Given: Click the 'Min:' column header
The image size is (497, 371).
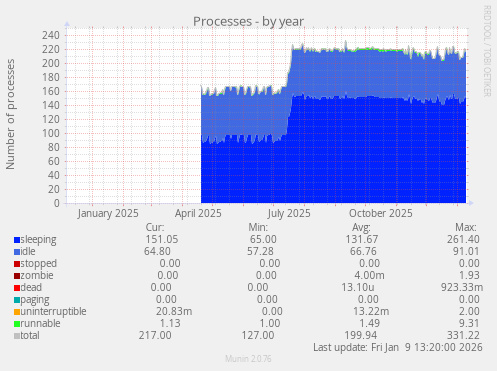Looking at the screenshot, I should click(258, 227).
